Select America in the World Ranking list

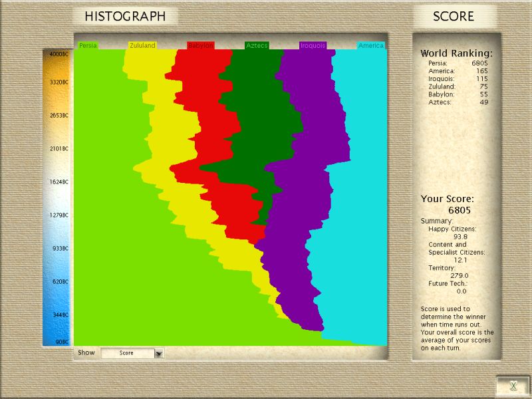(442, 71)
